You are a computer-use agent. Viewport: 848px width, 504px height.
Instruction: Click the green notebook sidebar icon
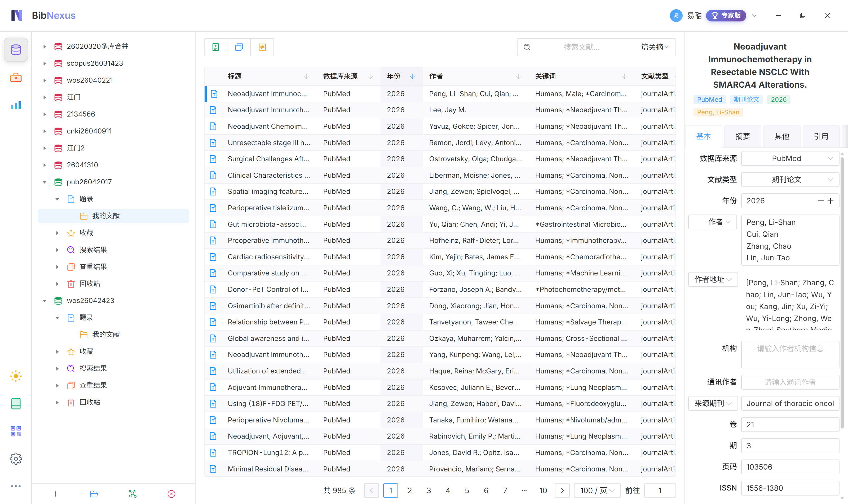click(x=16, y=403)
